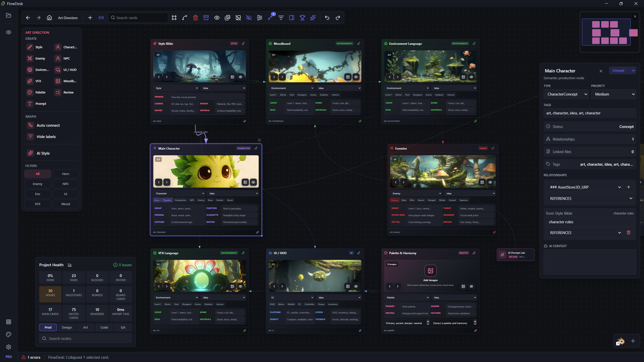This screenshot has height=362, width=644.
Task: Open Enemies card Enemy type dropdown
Action: 416,193
